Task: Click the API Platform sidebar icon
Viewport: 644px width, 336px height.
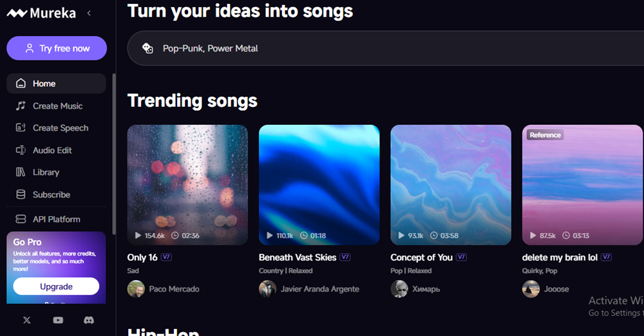Action: coord(21,219)
